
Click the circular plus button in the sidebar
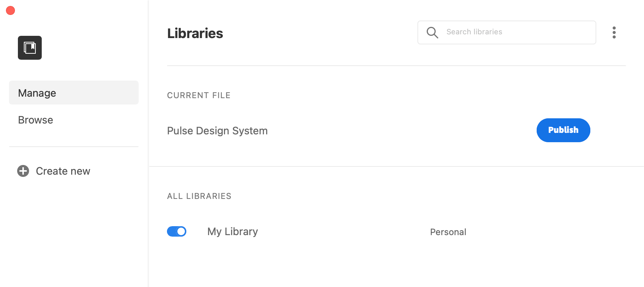(x=23, y=171)
